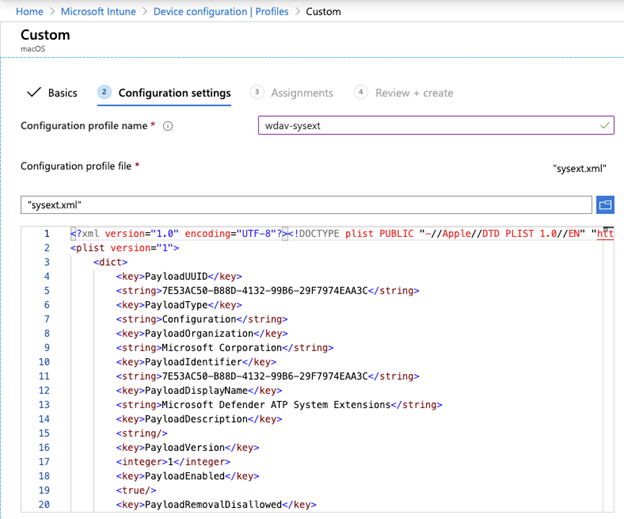The width and height of the screenshot is (624, 519).
Task: Click the step 2 circle icon
Action: pyautogui.click(x=104, y=92)
